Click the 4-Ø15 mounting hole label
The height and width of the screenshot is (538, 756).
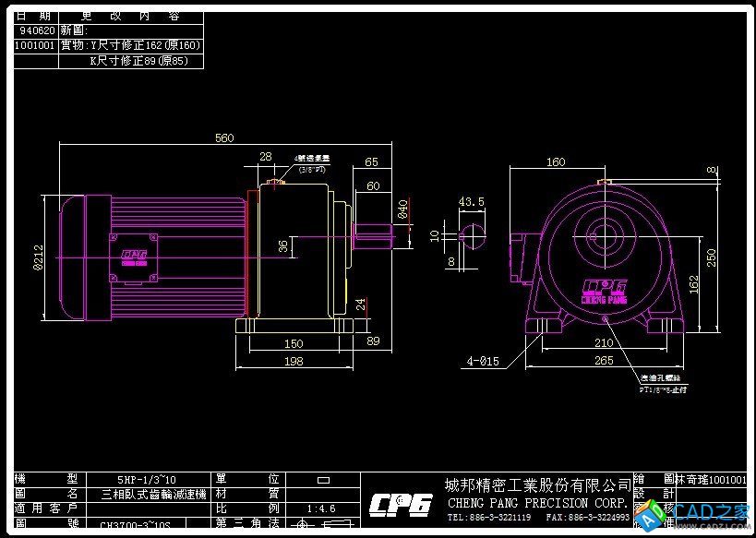pos(482,361)
